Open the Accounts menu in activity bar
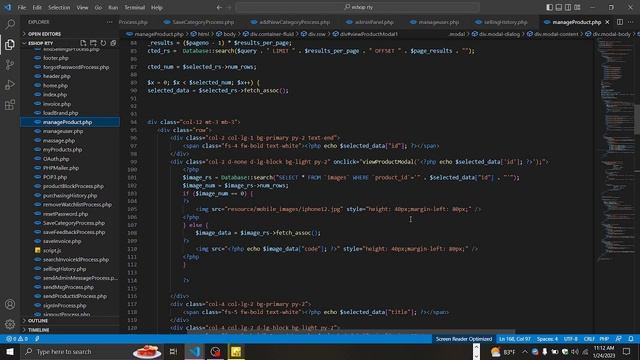640x360 pixels. 10,304
